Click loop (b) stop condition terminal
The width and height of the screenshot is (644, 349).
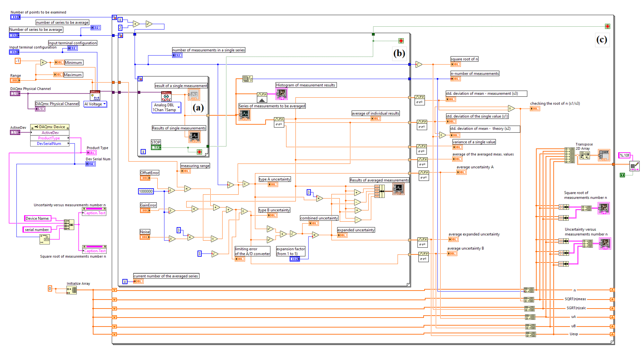(401, 41)
